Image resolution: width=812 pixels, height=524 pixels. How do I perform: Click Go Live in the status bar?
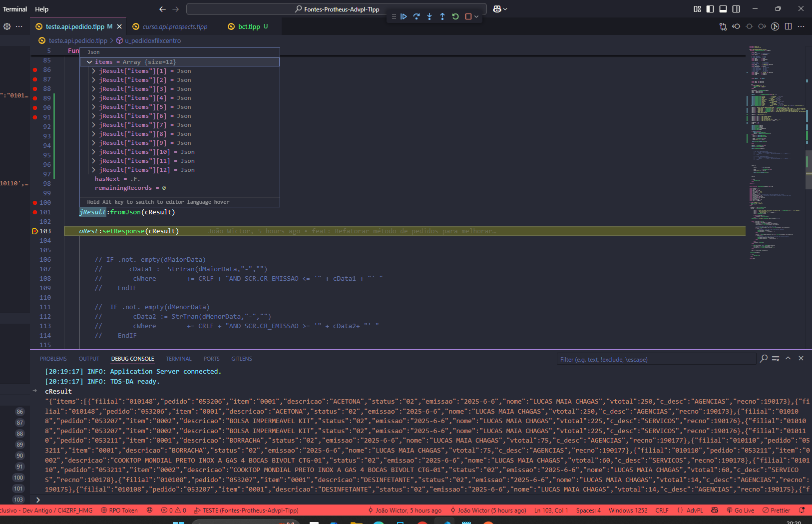coord(741,510)
